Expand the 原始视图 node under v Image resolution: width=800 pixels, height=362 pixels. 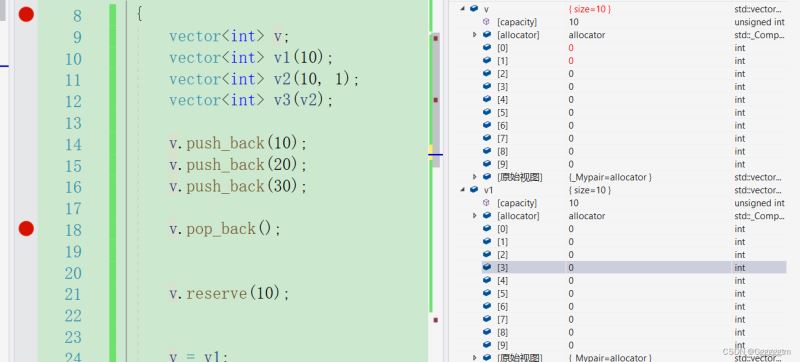pyautogui.click(x=474, y=177)
